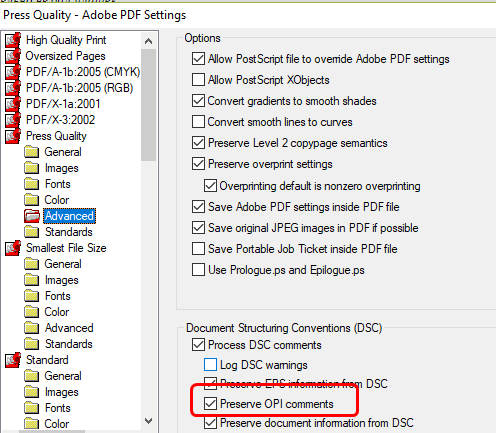Open the Advanced folder icon under Smallest File Size
The image size is (496, 433).
pyautogui.click(x=32, y=328)
